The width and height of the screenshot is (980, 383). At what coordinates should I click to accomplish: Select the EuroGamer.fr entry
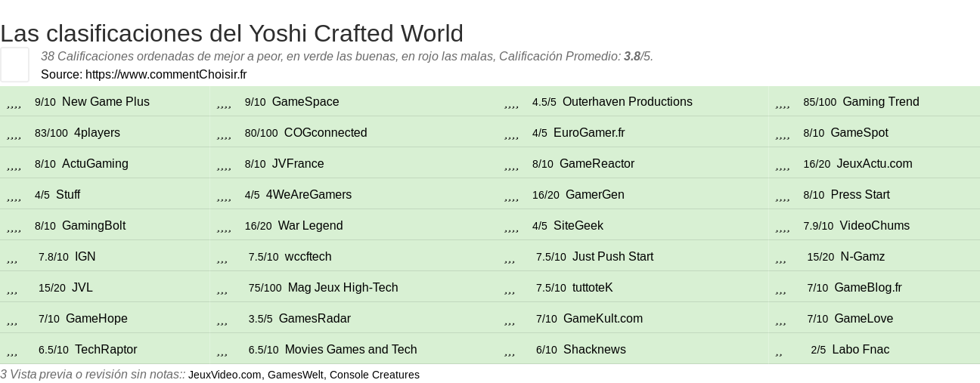pyautogui.click(x=589, y=132)
